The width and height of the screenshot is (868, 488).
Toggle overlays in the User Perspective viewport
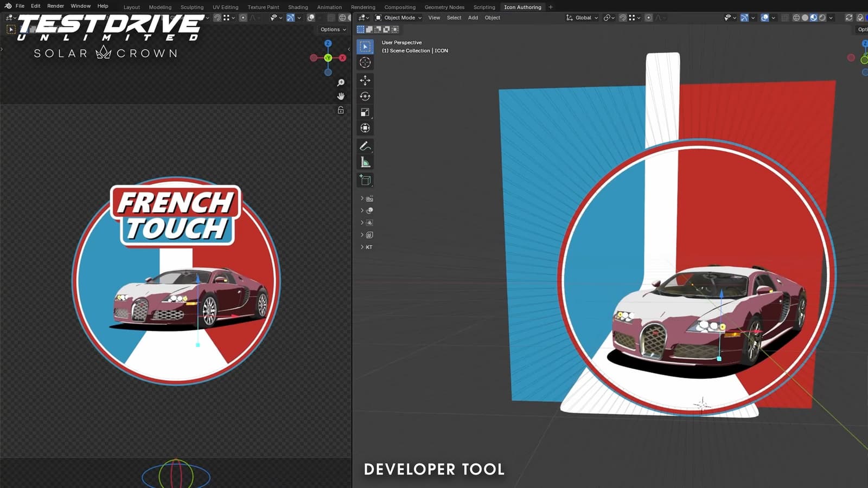point(765,17)
